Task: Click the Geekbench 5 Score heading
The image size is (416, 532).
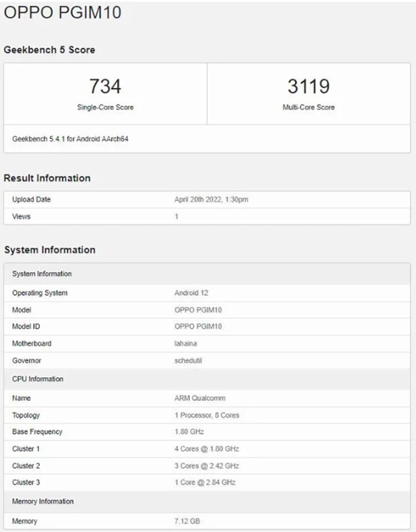Action: pyautogui.click(x=49, y=50)
